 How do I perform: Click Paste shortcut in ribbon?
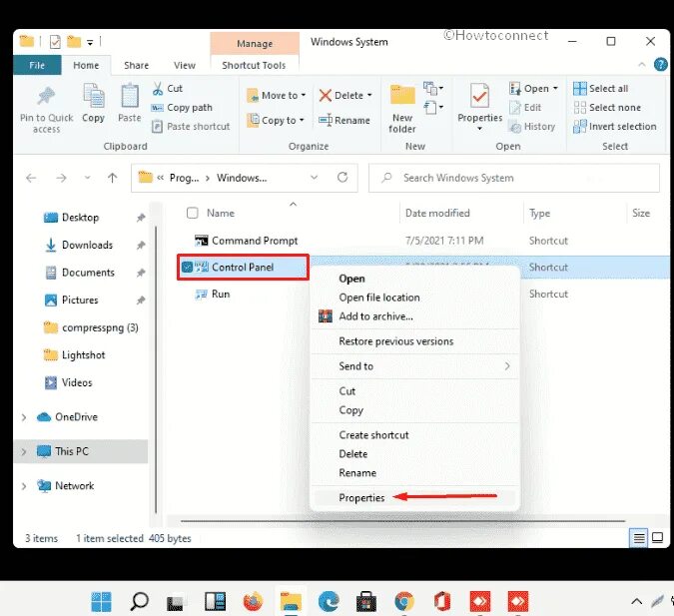[192, 127]
